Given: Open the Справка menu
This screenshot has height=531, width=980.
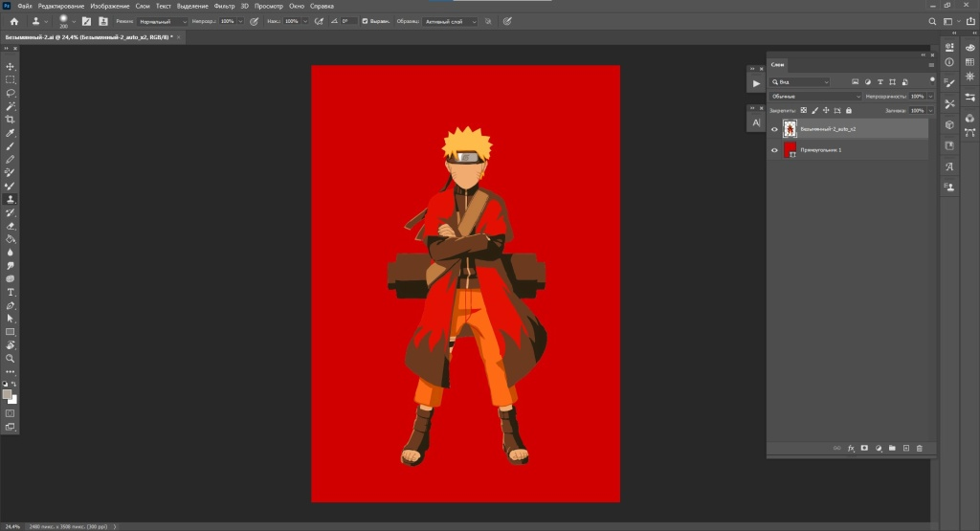Looking at the screenshot, I should click(x=322, y=7).
